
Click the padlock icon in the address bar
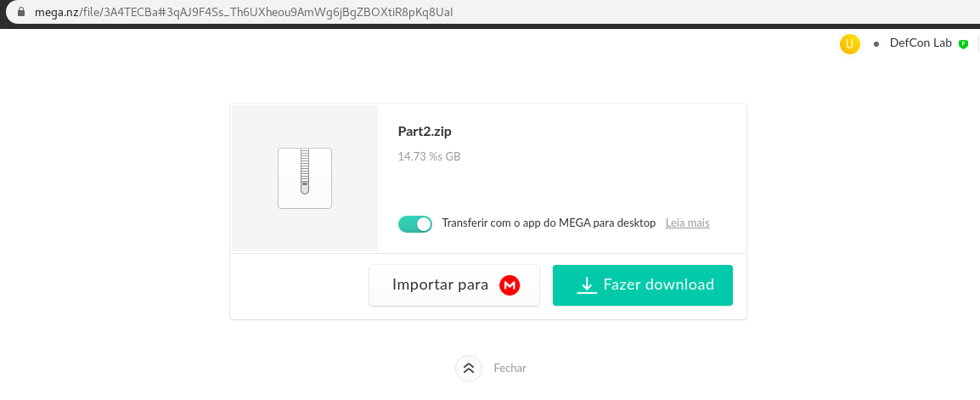pos(22,12)
